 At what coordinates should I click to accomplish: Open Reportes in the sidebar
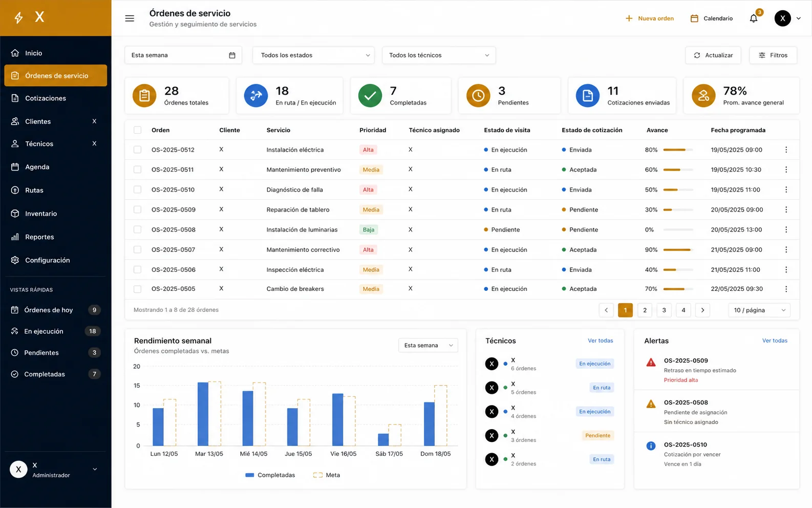pos(55,237)
